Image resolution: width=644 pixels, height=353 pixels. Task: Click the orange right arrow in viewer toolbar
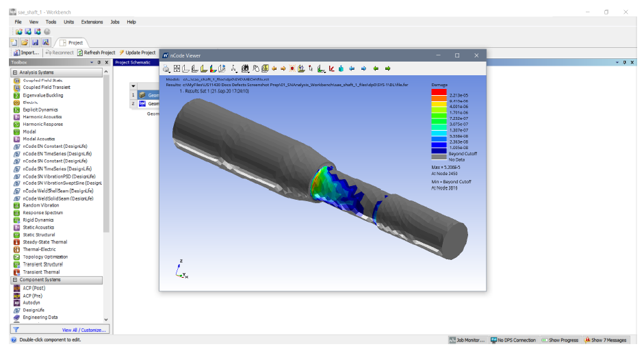tap(283, 68)
